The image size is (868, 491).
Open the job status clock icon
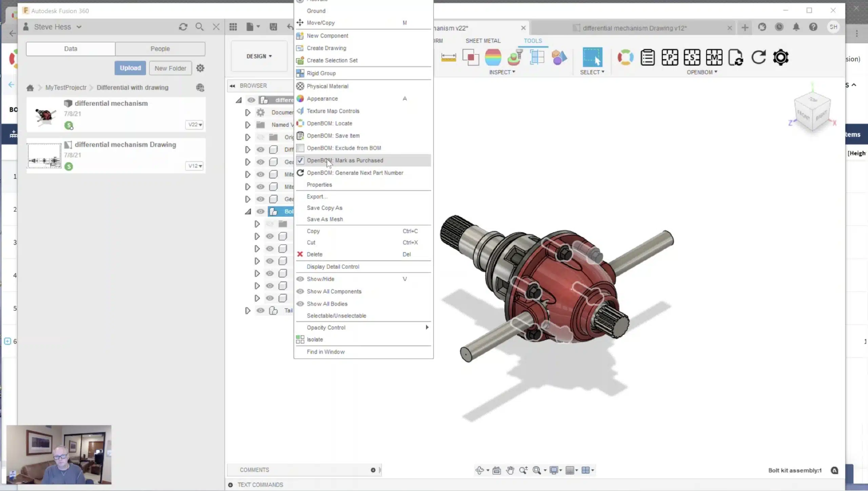[x=779, y=27]
